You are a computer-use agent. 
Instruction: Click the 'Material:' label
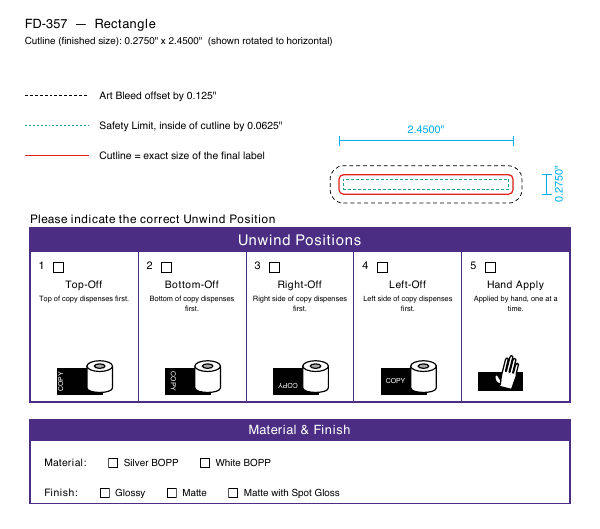[65, 463]
